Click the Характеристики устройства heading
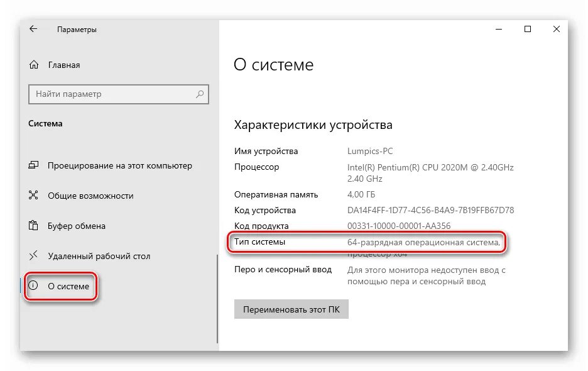588x371 pixels. [313, 125]
